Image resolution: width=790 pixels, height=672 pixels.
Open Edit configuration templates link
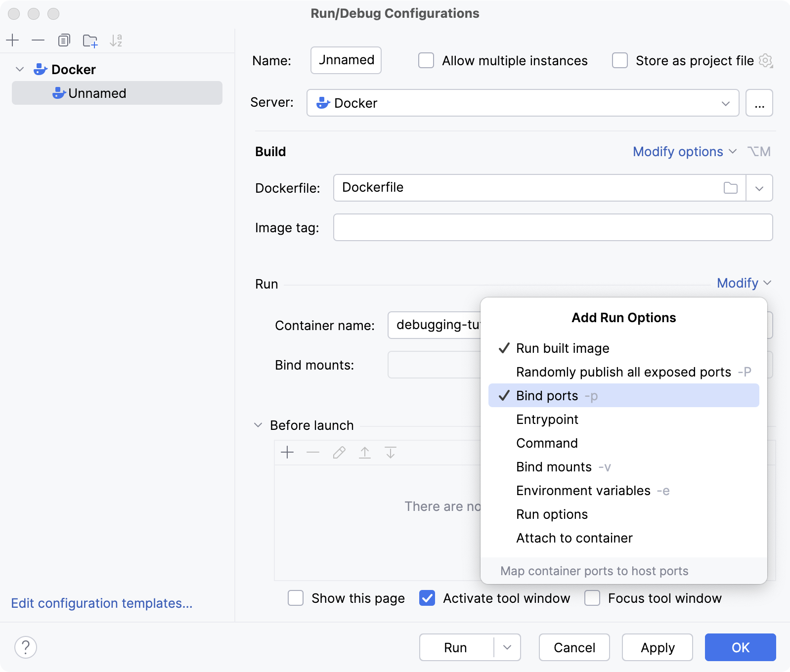coord(102,603)
